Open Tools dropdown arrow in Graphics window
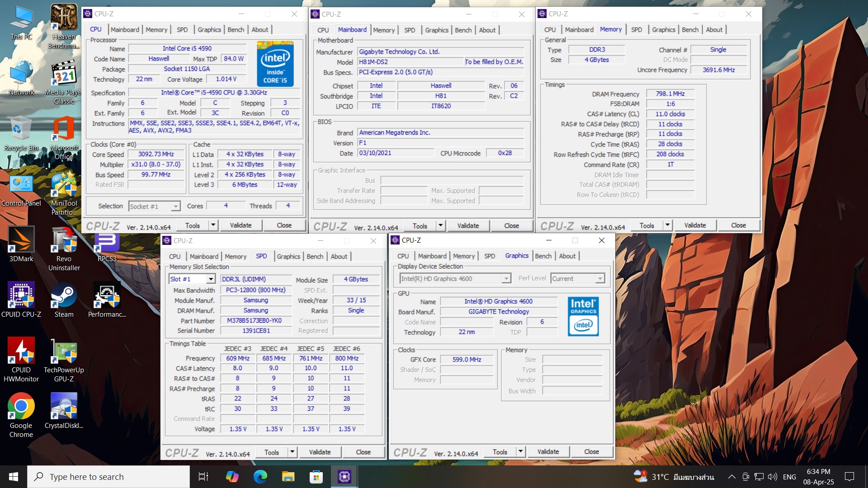The width and height of the screenshot is (868, 488). pyautogui.click(x=520, y=451)
